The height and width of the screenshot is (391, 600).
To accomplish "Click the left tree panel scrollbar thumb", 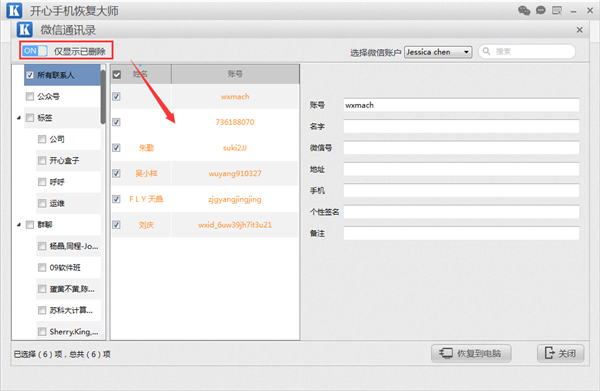I will pyautogui.click(x=103, y=96).
